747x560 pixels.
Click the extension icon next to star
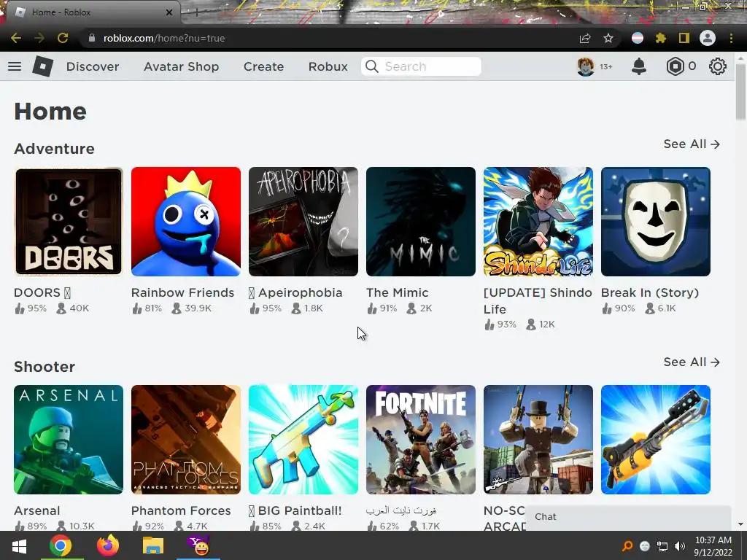tap(638, 38)
